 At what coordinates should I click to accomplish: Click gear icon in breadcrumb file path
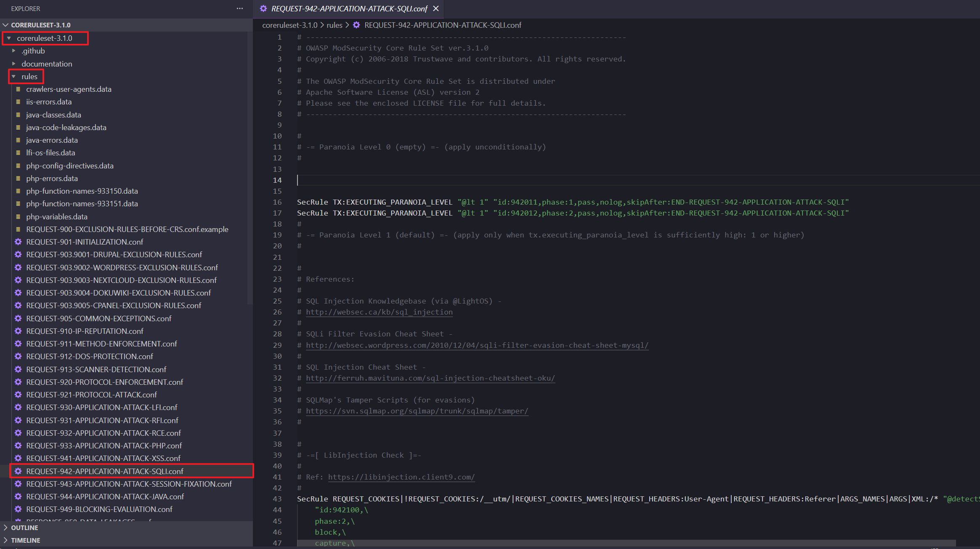356,25
